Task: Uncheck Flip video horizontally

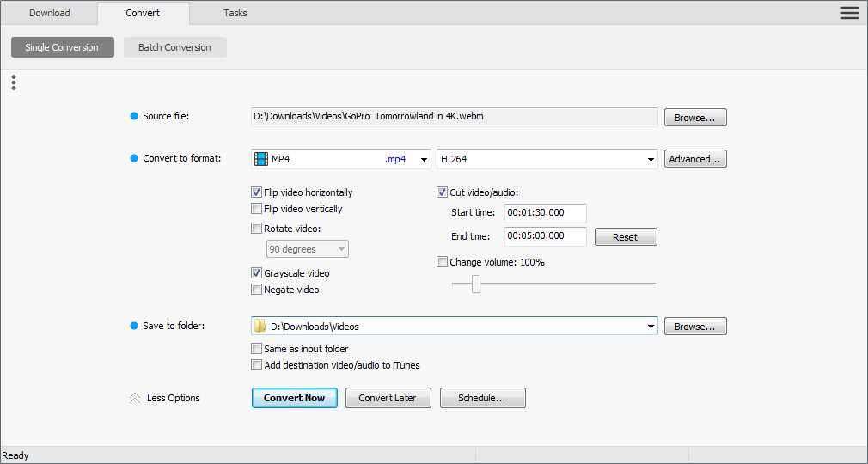Action: coord(256,192)
